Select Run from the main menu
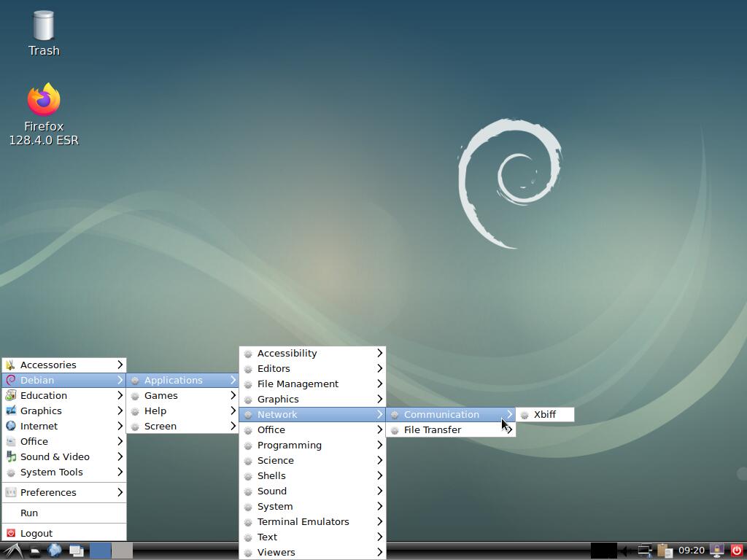The height and width of the screenshot is (560, 747). 29,513
